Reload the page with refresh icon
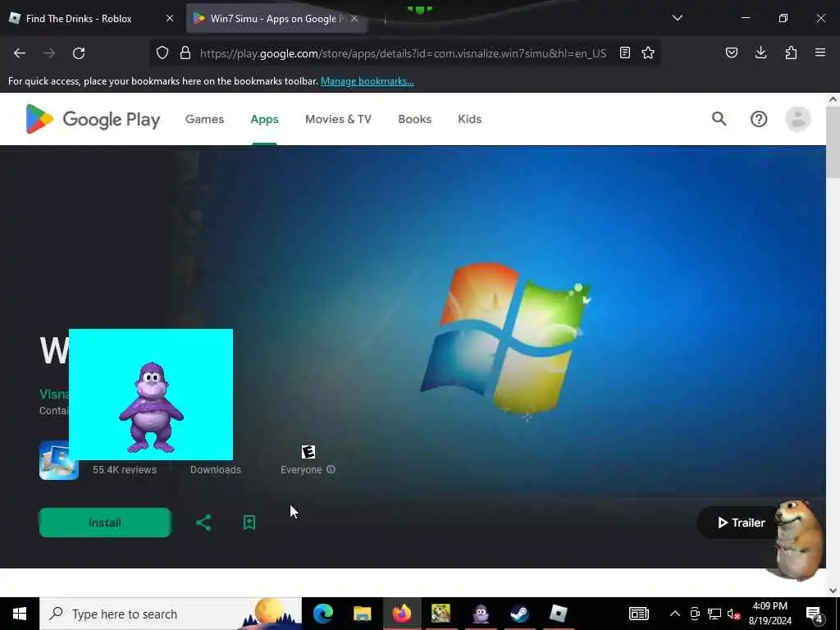The height and width of the screenshot is (630, 840). click(79, 53)
